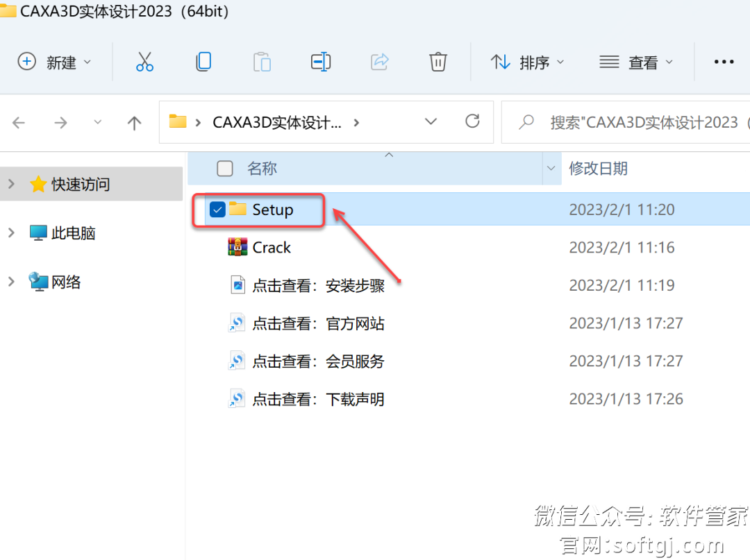Image resolution: width=750 pixels, height=560 pixels.
Task: Click the Rename icon in toolbar
Action: click(x=320, y=62)
